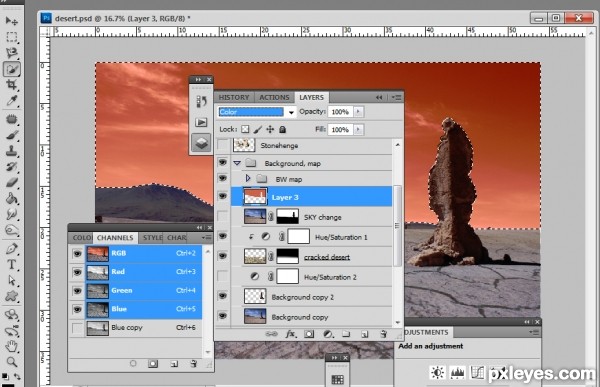This screenshot has width=600, height=387.
Task: Switch to the ACTIONS tab
Action: coord(274,98)
